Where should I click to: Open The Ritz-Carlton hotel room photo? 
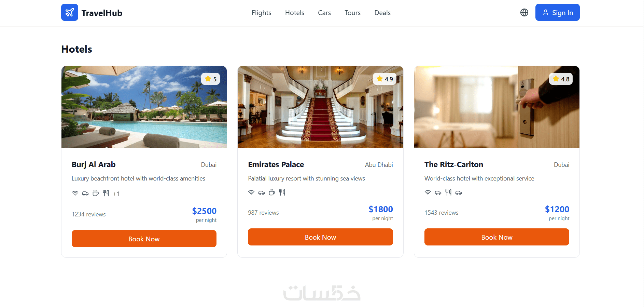click(497, 107)
